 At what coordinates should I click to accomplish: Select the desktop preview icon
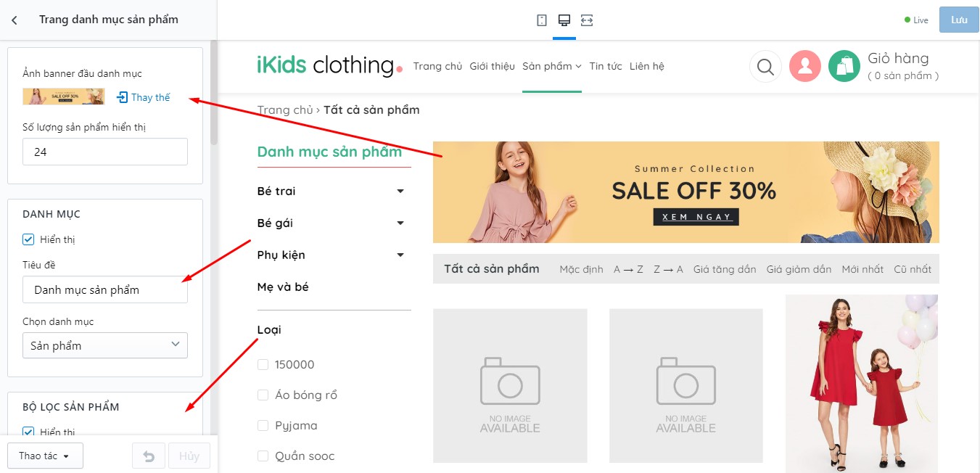pyautogui.click(x=564, y=20)
